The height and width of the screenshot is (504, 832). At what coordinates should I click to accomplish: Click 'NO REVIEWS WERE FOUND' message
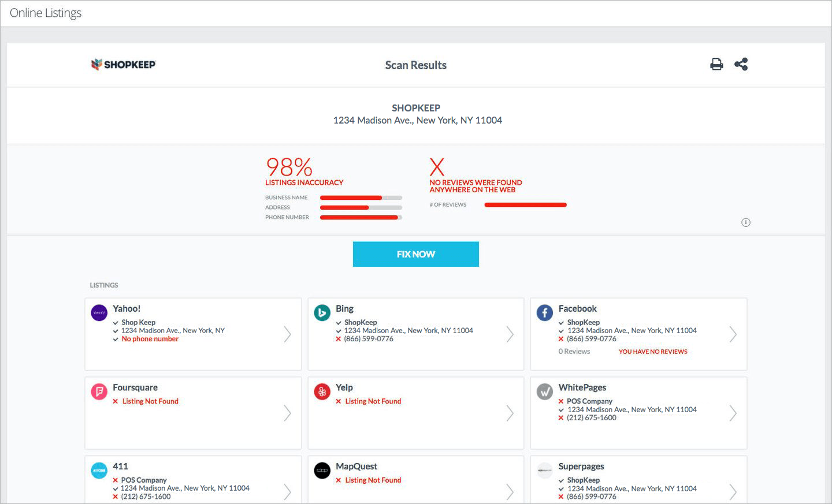[476, 186]
